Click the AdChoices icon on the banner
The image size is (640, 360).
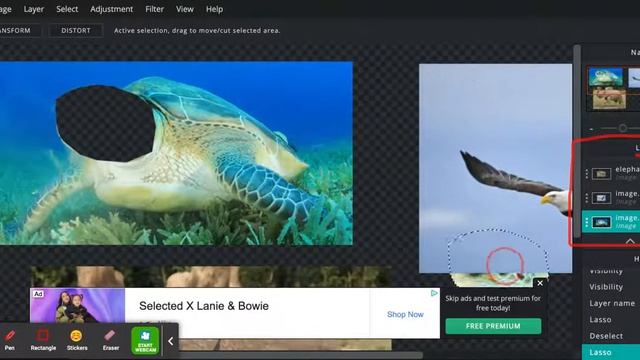[434, 293]
